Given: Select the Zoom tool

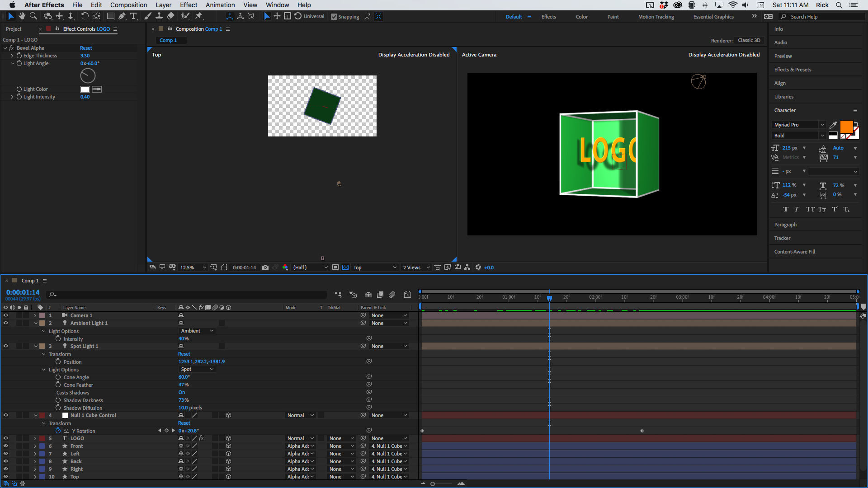Looking at the screenshot, I should point(33,16).
